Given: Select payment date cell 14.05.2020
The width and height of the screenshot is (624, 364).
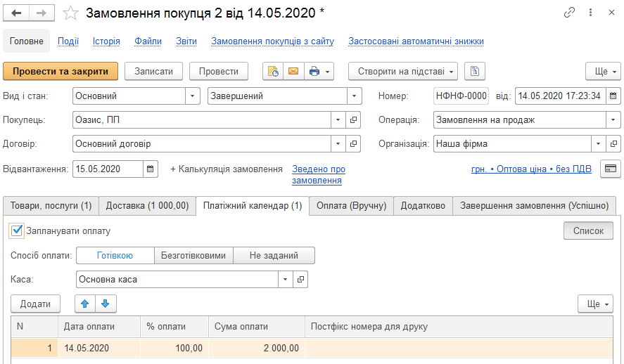Looking at the screenshot, I should (99, 348).
